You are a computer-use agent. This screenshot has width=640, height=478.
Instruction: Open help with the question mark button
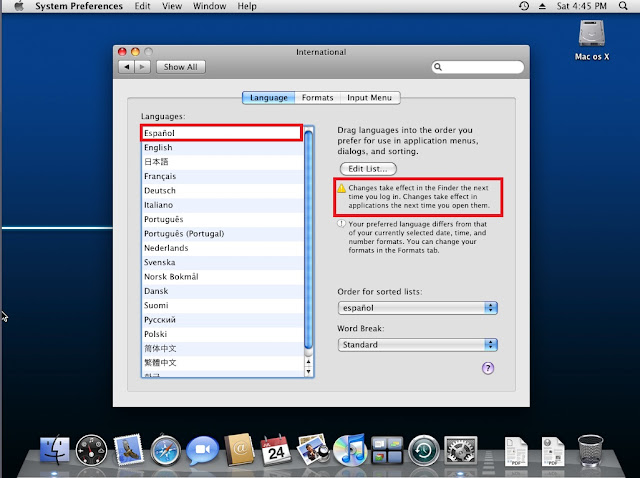point(488,368)
